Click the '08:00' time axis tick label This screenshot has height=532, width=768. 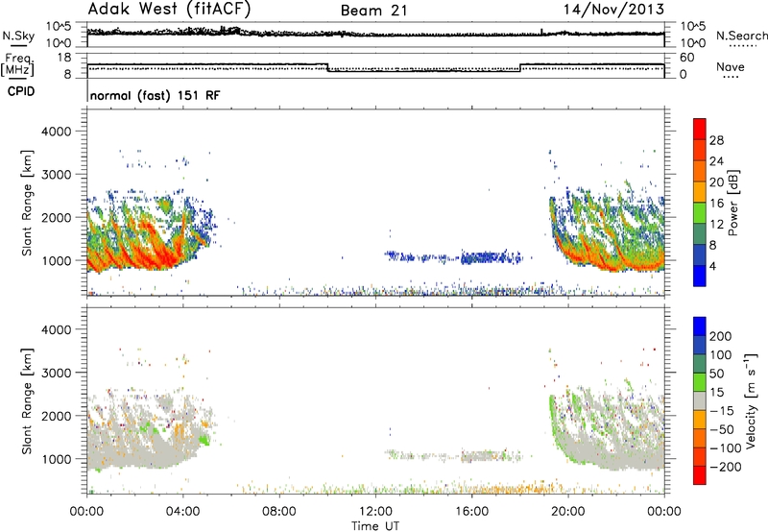[x=278, y=512]
